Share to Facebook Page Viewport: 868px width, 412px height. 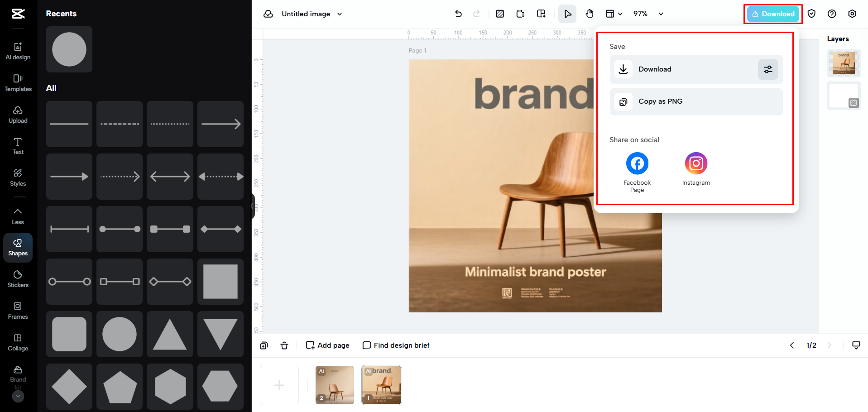637,172
